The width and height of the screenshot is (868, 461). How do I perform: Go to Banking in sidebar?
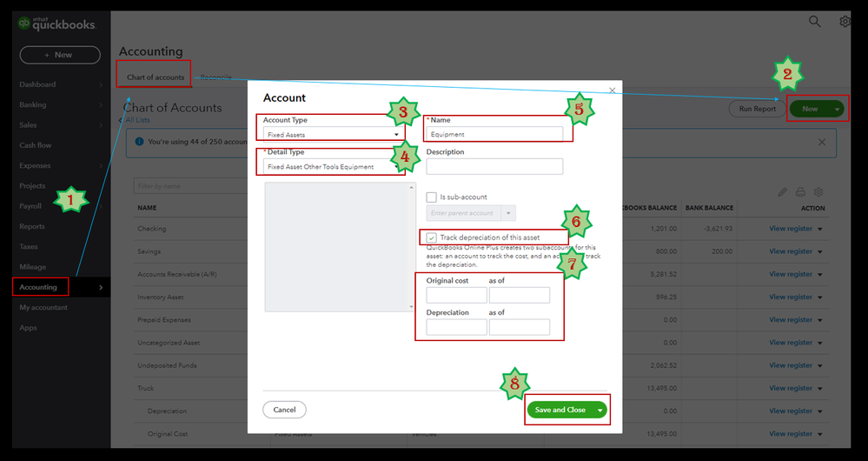(x=33, y=104)
